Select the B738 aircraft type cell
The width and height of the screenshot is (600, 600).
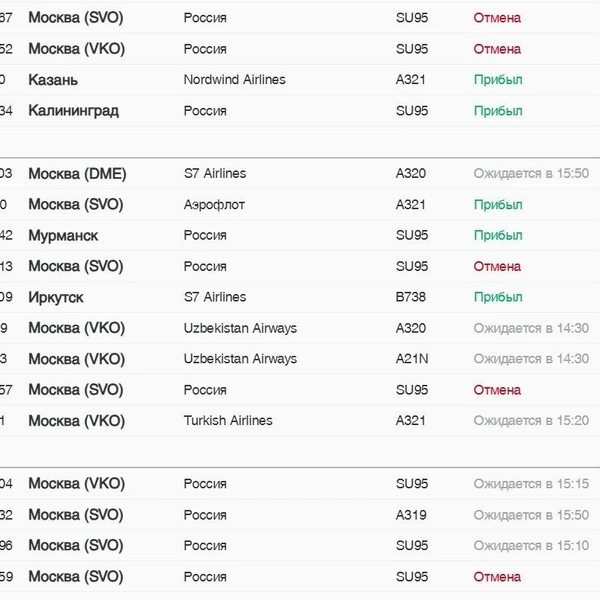(x=411, y=297)
